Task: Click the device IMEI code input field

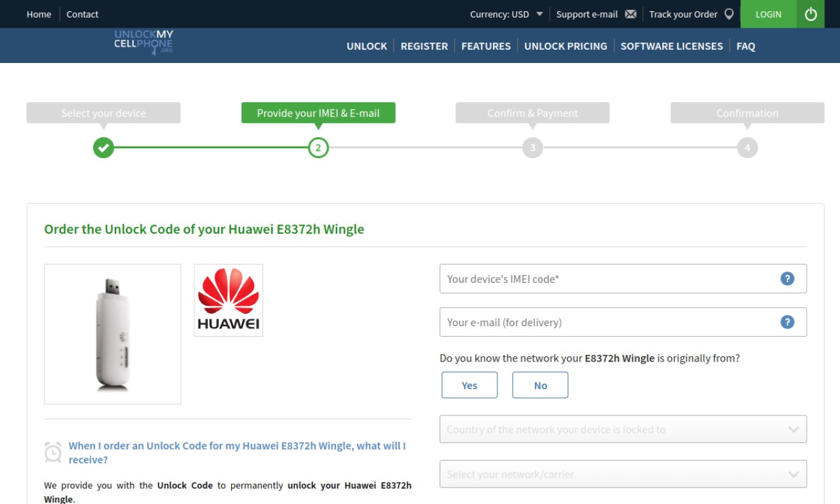Action: click(x=623, y=278)
